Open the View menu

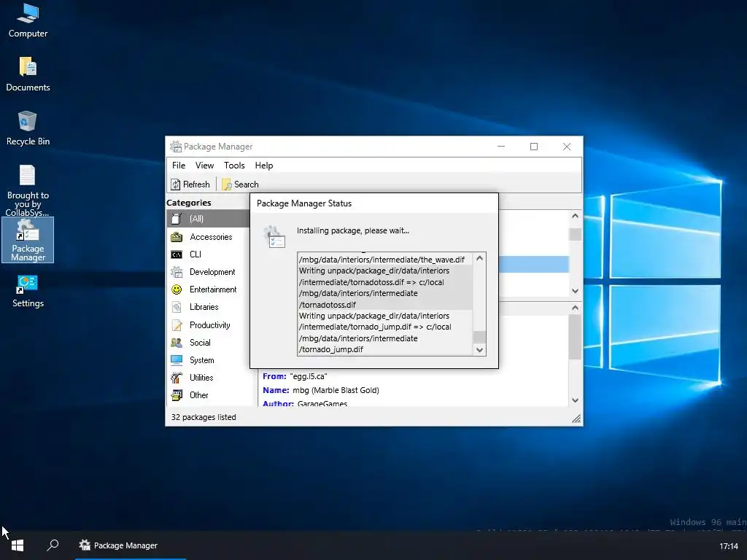coord(204,166)
